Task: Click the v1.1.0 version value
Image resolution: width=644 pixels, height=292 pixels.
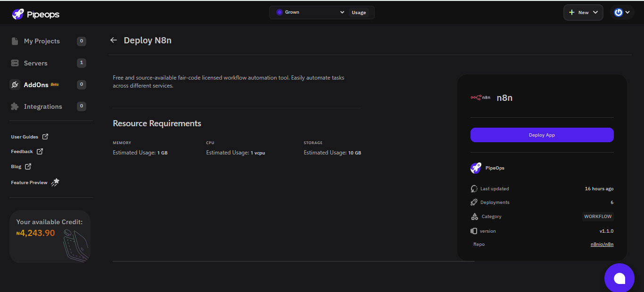Action: point(606,231)
